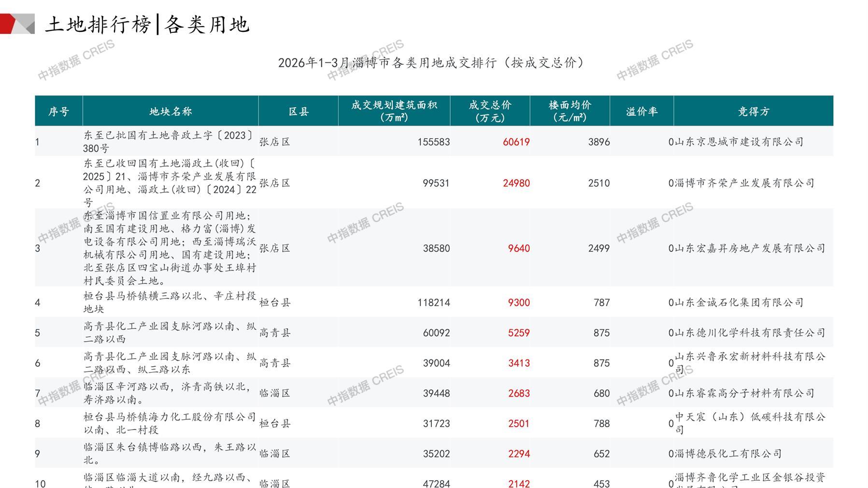Click the 淄博德辰化工有限公司 bidder cell
The height and width of the screenshot is (488, 868).
[x=728, y=454]
